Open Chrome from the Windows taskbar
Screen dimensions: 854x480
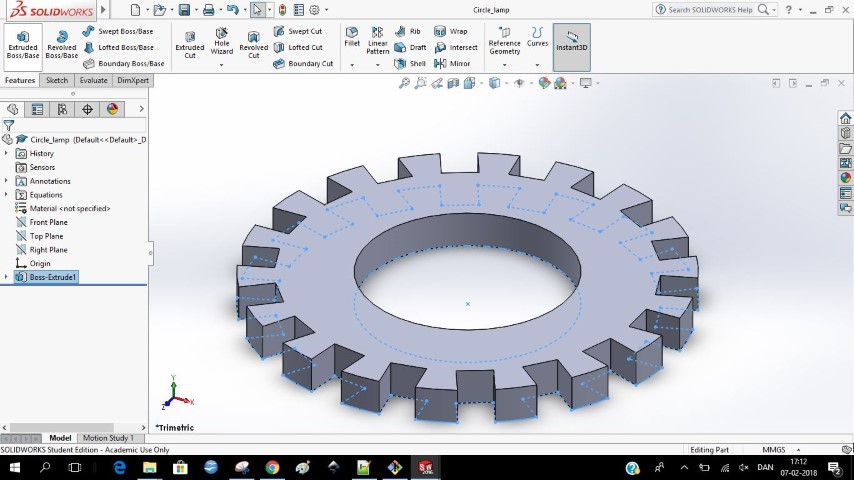coord(272,467)
